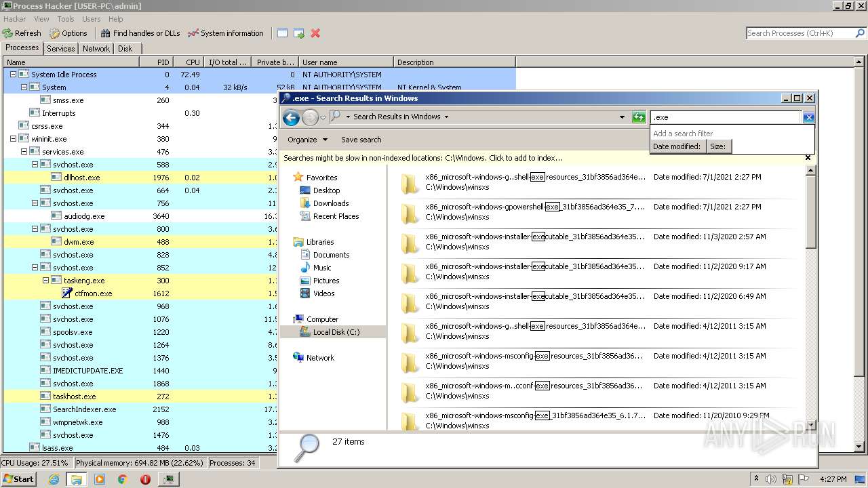
Task: Open the Help menu in Process Hacker
Action: (116, 19)
